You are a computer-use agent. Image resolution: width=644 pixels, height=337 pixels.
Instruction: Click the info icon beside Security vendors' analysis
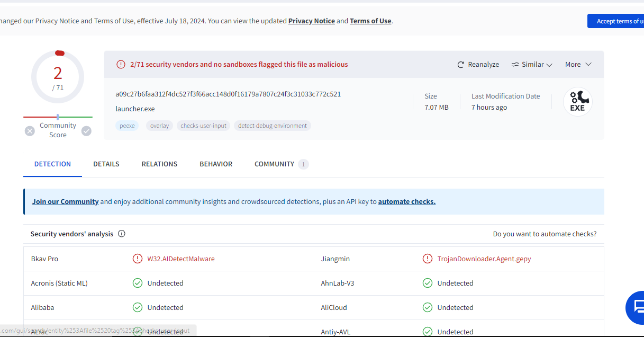coord(122,234)
